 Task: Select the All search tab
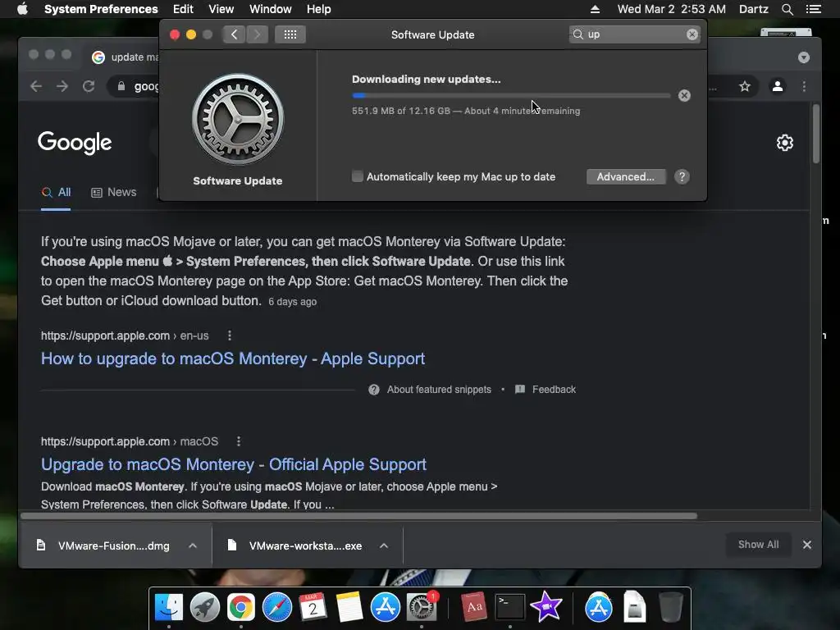tap(57, 192)
